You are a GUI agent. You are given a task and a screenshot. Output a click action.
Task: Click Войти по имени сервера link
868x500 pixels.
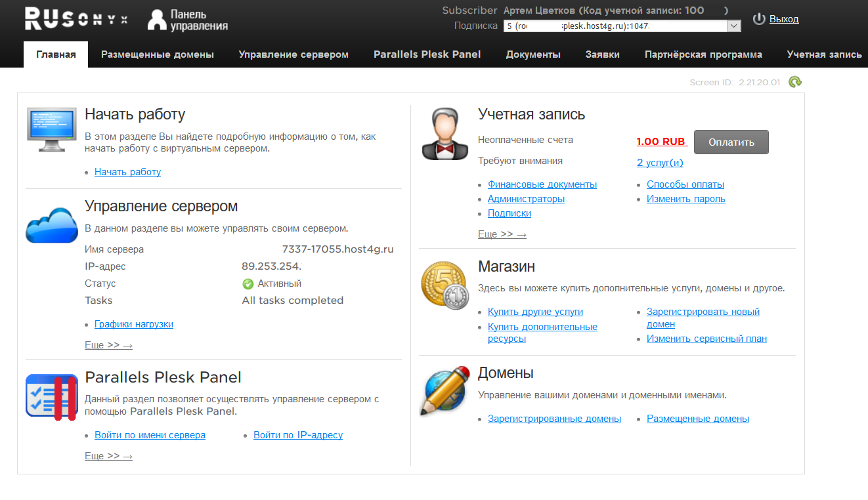click(x=150, y=435)
